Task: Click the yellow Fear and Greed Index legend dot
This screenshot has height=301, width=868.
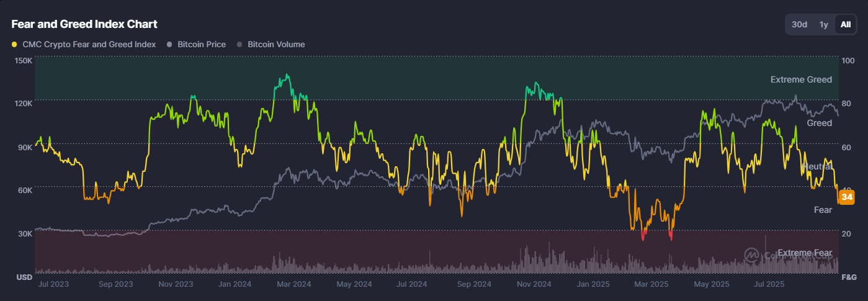Action: coord(14,45)
